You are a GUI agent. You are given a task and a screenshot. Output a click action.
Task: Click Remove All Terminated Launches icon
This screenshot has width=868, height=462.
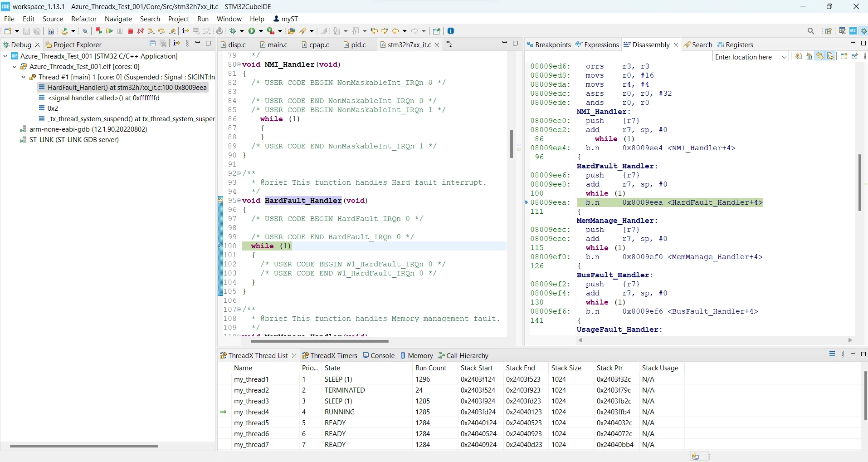(163, 44)
